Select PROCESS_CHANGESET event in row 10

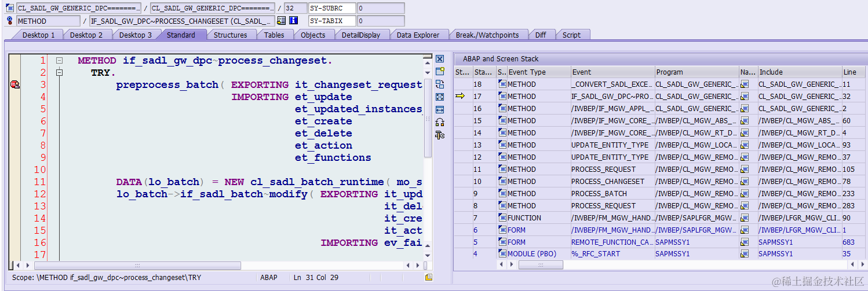612,182
